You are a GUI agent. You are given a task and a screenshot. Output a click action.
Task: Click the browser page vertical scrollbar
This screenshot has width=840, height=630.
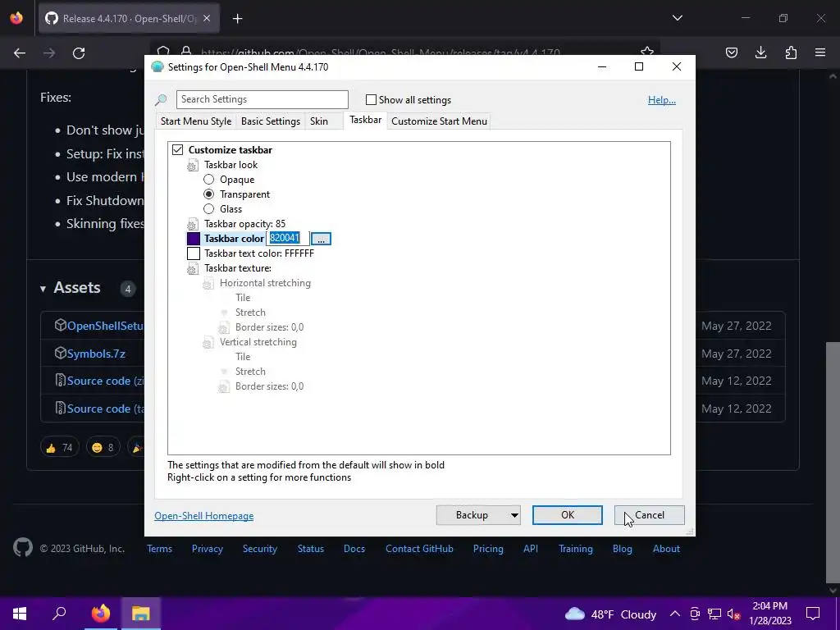pos(833,461)
